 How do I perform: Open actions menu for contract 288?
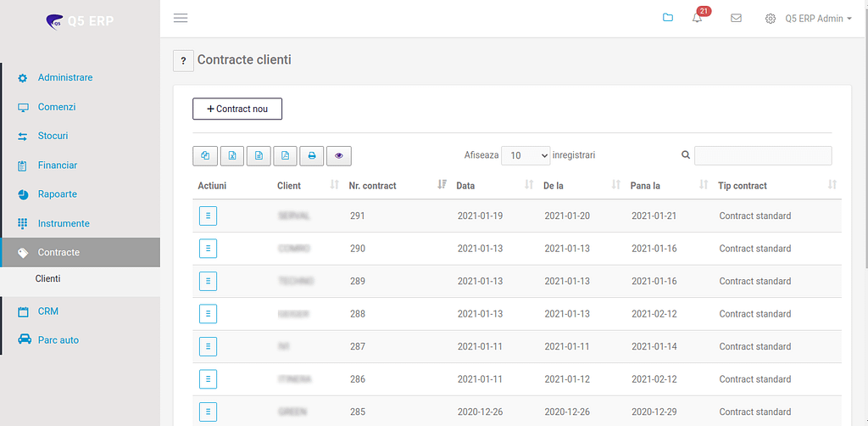coord(209,314)
